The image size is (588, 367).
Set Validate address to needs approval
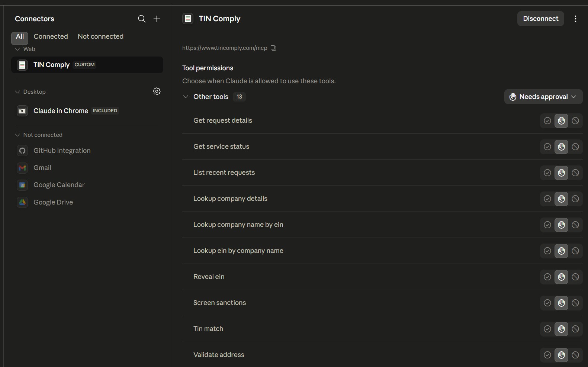pyautogui.click(x=562, y=355)
